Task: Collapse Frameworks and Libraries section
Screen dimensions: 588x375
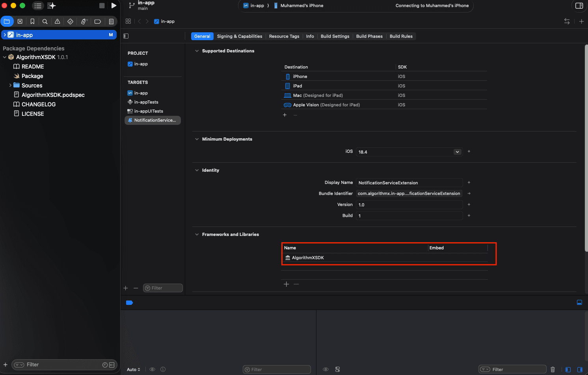Action: [197, 234]
